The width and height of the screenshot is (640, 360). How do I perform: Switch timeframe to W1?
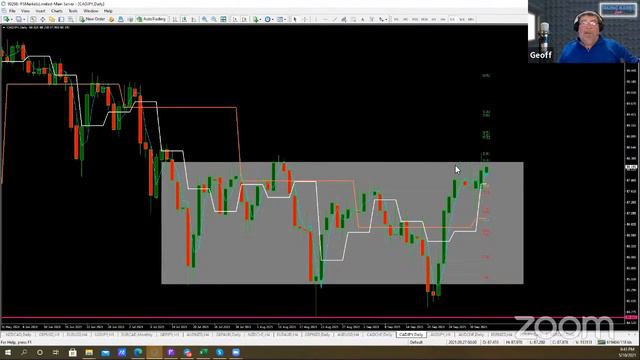(x=462, y=19)
